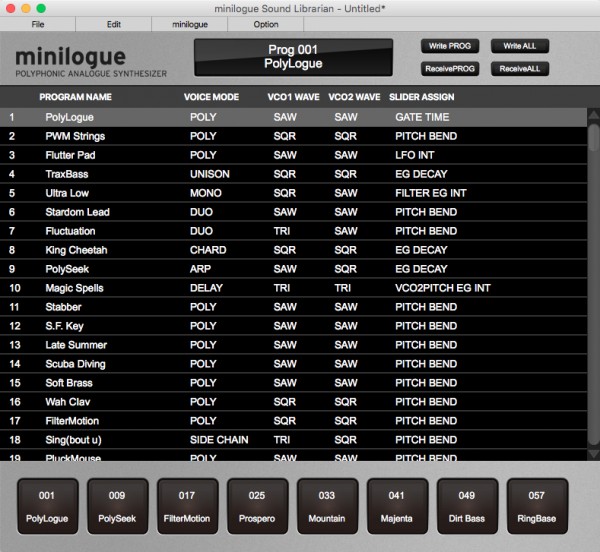Select program King Cheetah
This screenshot has height=552, width=600.
coord(293,250)
